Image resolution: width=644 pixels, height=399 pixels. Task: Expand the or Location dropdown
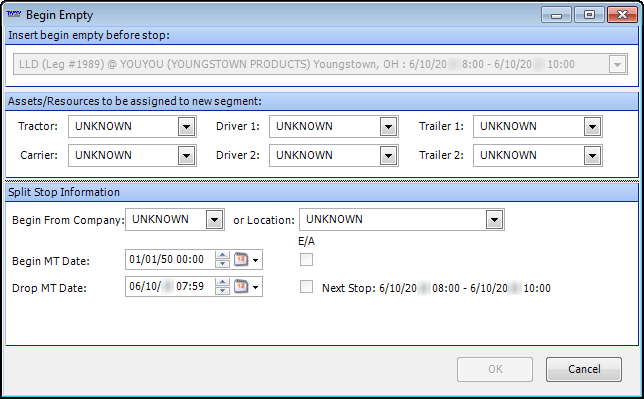(x=494, y=220)
